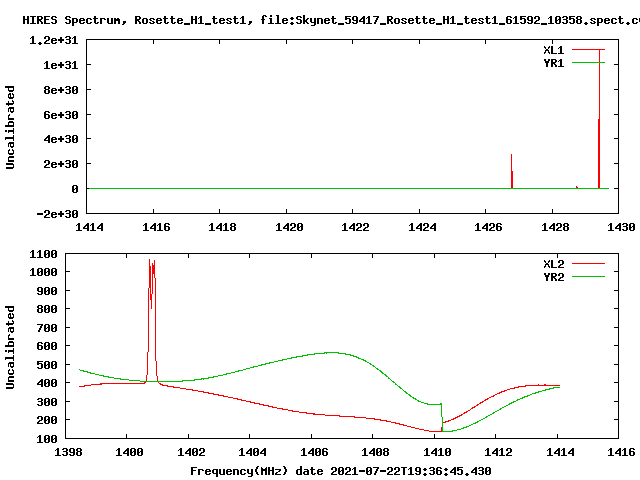The image size is (640, 480).
Task: Click the 1408 x-axis tick label
Action: pyautogui.click(x=376, y=452)
